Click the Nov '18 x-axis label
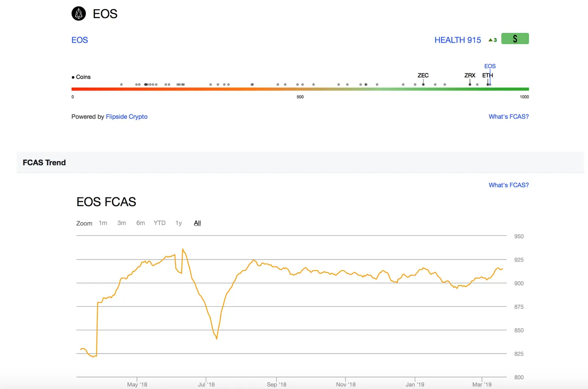The height and width of the screenshot is (389, 588). coord(345,384)
